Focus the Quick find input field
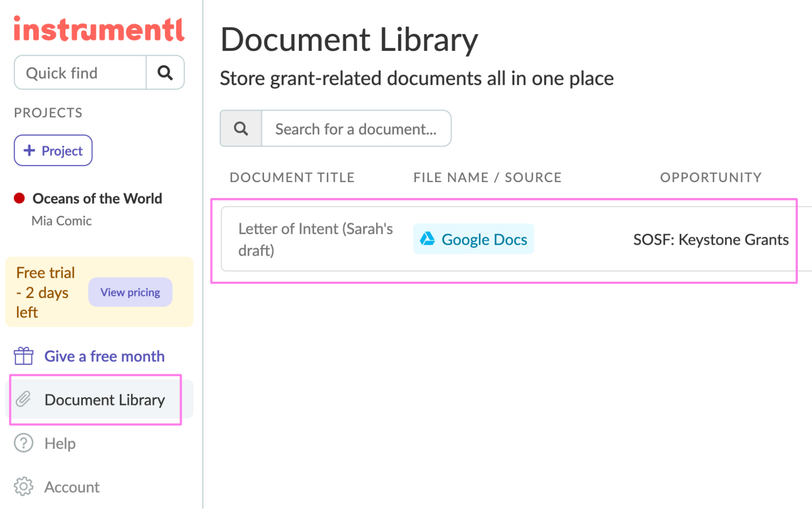Viewport: 812px width, 509px height. 80,73
